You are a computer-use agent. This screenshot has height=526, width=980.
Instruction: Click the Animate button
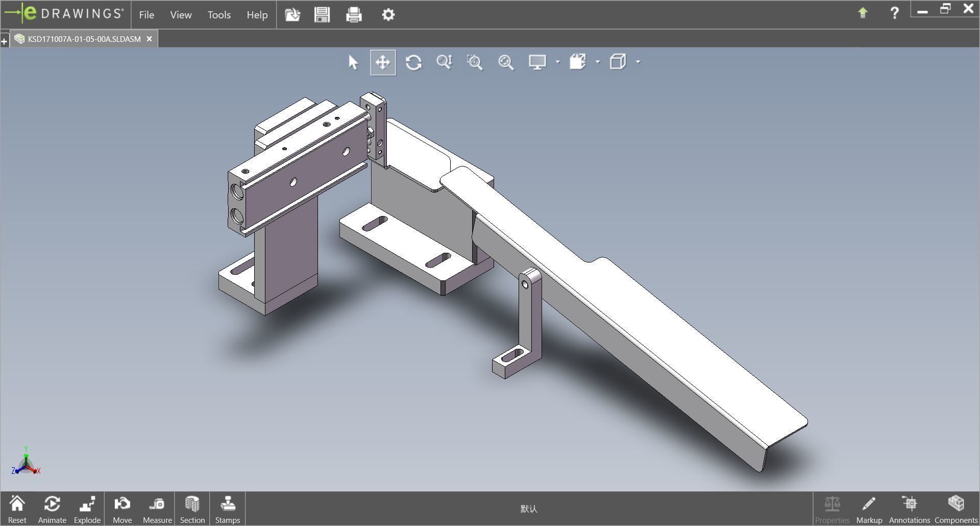[52, 509]
